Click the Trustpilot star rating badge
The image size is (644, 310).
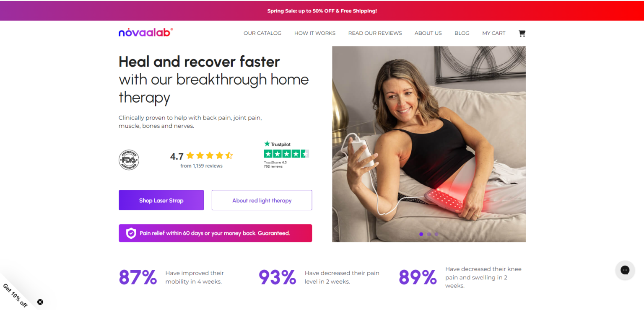pos(286,154)
